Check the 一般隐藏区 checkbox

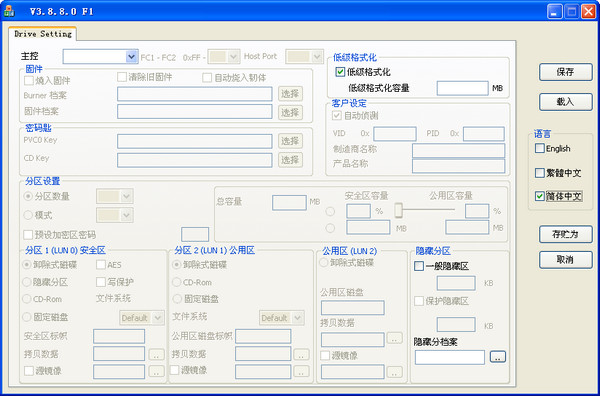(419, 266)
